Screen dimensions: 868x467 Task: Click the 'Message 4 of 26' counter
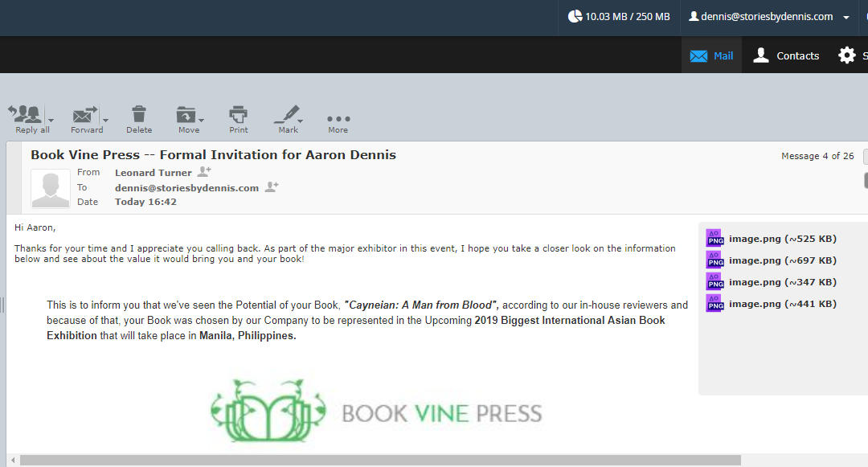[817, 156]
